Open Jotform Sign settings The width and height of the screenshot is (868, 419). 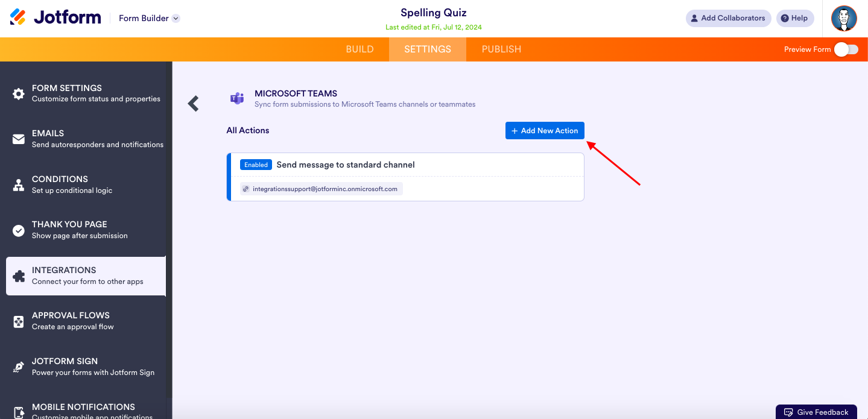86,367
